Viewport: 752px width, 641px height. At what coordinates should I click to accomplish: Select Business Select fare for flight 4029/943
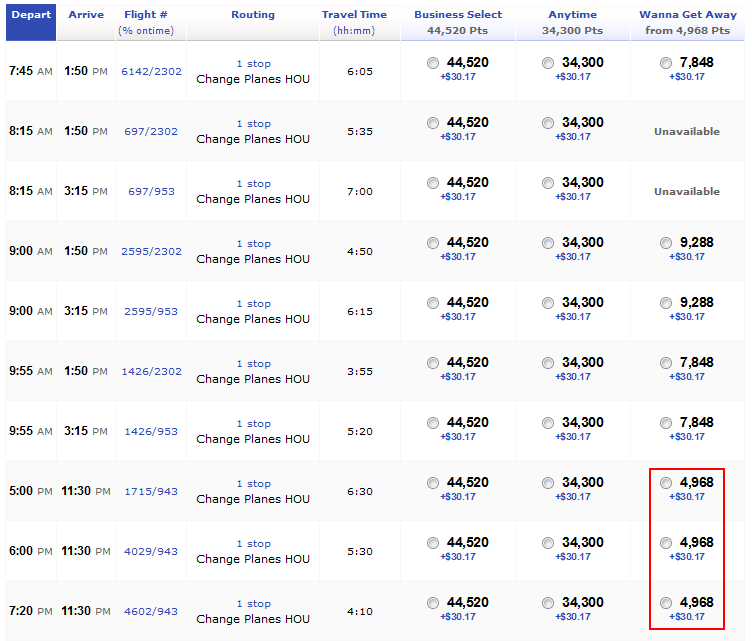point(433,543)
